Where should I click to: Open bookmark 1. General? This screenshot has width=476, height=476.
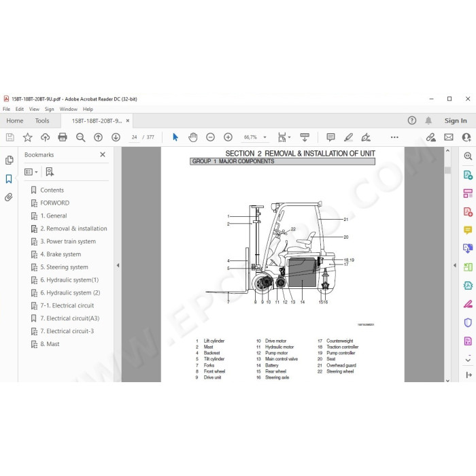pyautogui.click(x=54, y=216)
